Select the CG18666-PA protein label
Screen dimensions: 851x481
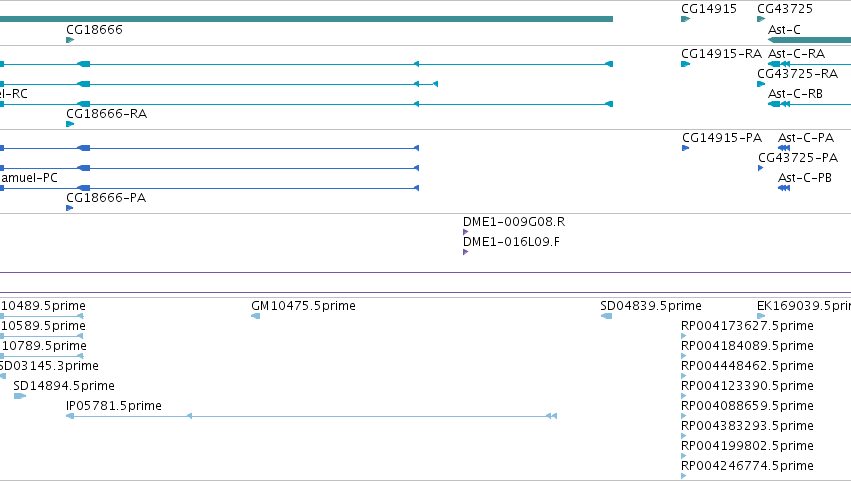pos(106,198)
